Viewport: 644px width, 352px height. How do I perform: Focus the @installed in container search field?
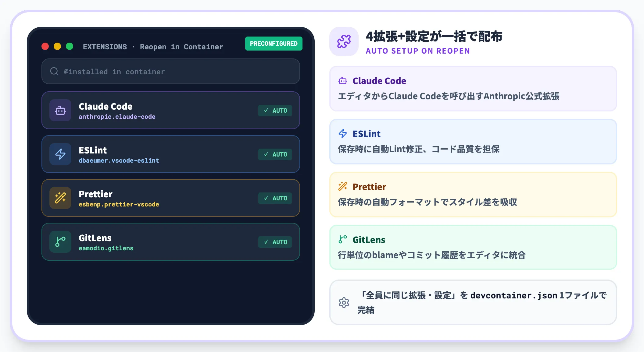click(171, 71)
